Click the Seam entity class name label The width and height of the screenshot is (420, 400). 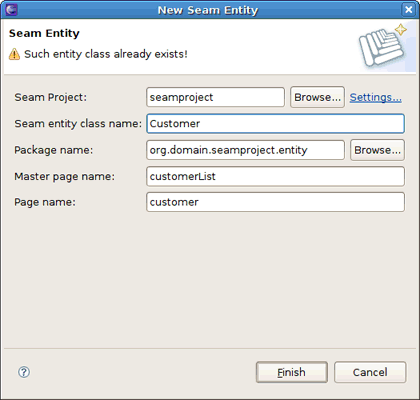coord(78,124)
